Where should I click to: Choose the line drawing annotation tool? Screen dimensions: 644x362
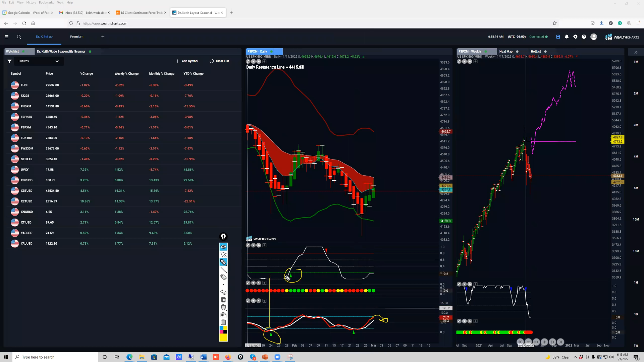pos(223,270)
